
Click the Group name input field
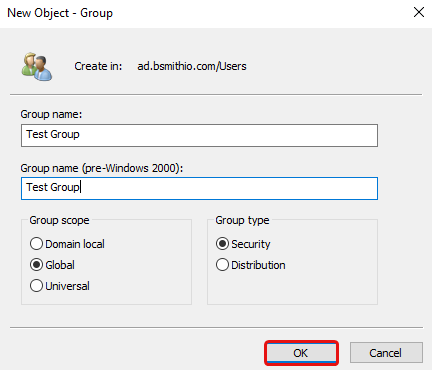199,135
